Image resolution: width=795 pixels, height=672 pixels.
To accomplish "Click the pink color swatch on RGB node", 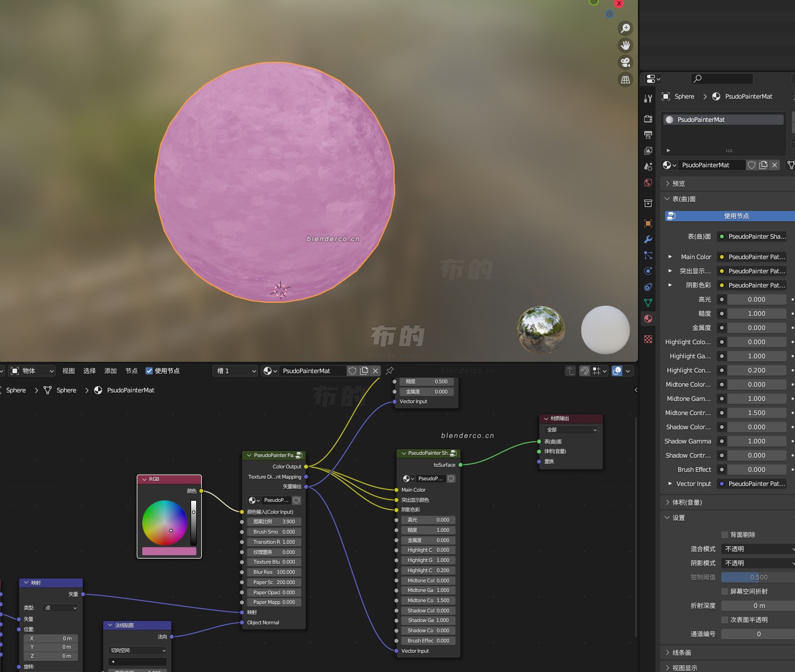I will point(169,551).
